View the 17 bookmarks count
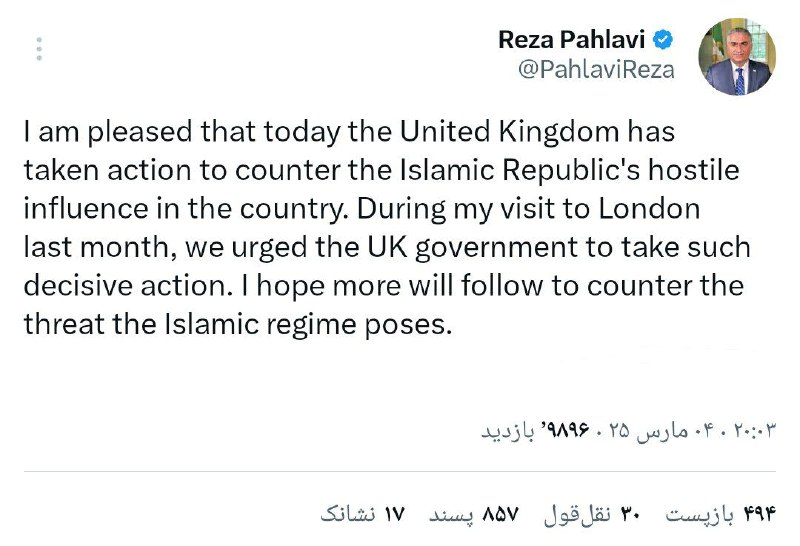The image size is (800, 546). [362, 514]
